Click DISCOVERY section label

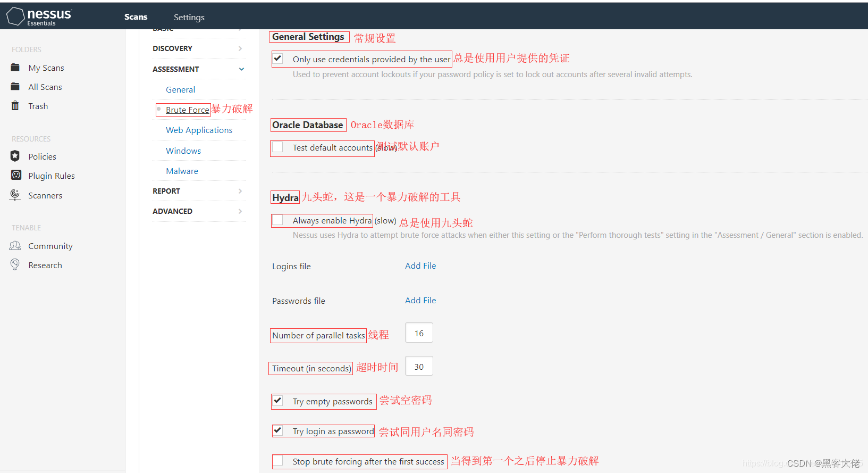pos(172,48)
